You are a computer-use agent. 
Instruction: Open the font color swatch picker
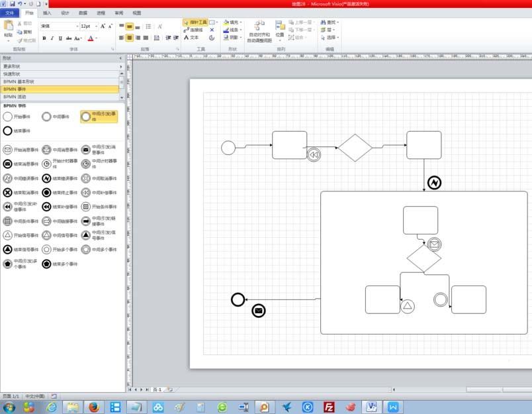96,38
